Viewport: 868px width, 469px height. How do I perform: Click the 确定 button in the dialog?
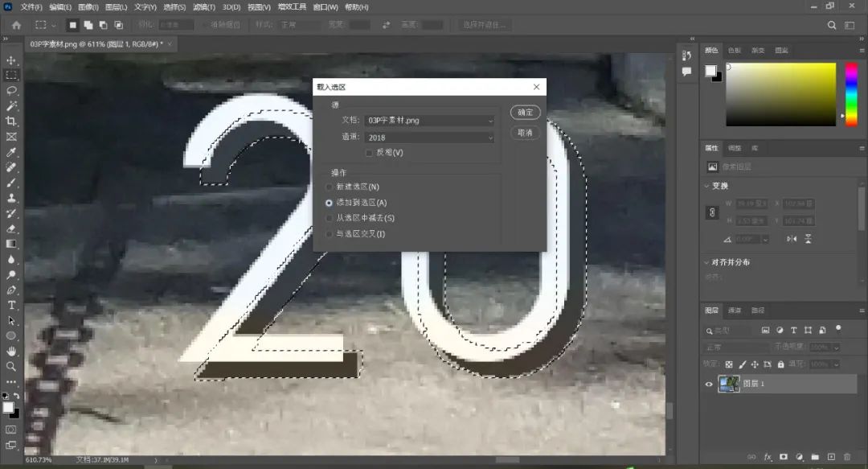(525, 113)
